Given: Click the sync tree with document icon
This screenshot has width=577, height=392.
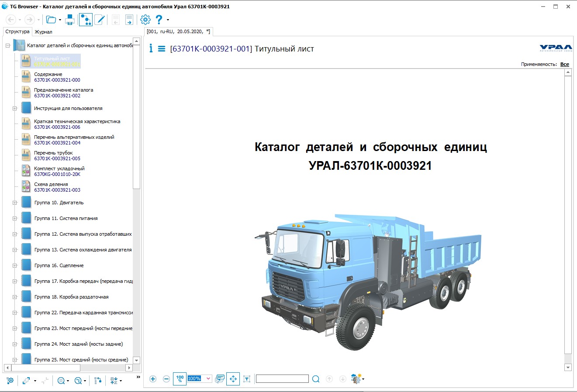Looking at the screenshot, I should click(98, 381).
